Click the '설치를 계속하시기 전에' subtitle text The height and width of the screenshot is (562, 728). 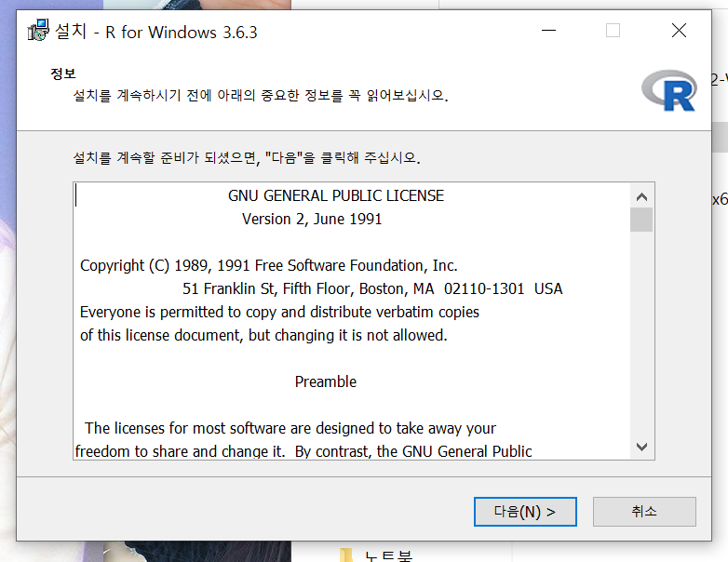pos(261,96)
